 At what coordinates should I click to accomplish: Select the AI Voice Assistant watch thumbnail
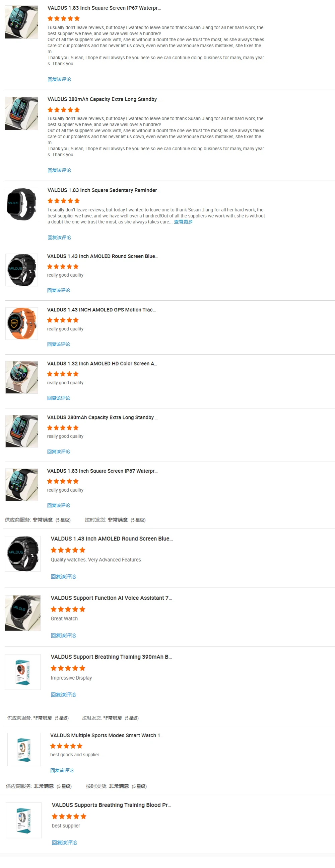coord(22,612)
